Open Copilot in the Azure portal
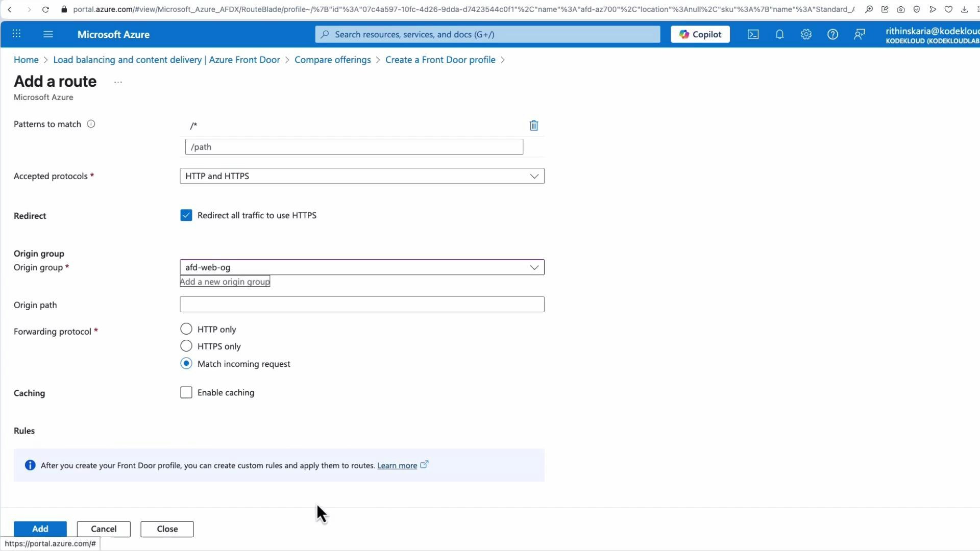 tap(700, 34)
